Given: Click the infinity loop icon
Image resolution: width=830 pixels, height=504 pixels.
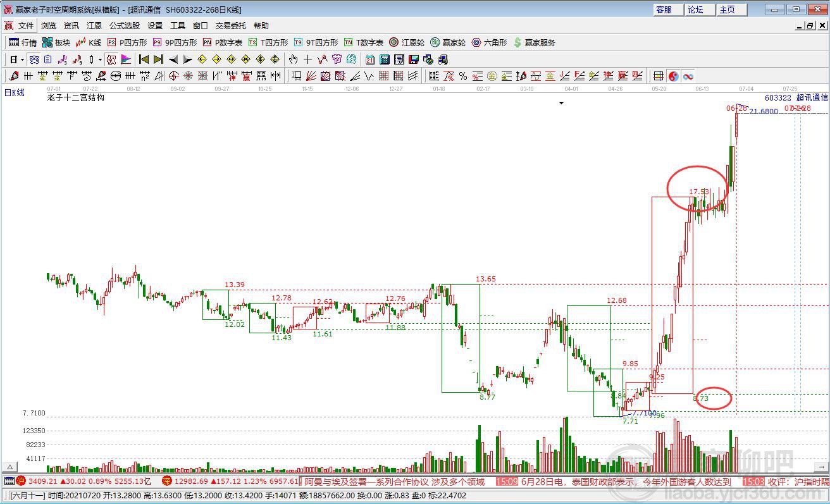Looking at the screenshot, I should 688,76.
